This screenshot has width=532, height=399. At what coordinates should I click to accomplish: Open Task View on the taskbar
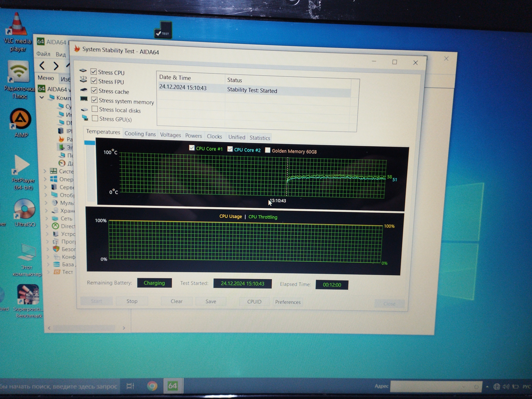tap(130, 386)
